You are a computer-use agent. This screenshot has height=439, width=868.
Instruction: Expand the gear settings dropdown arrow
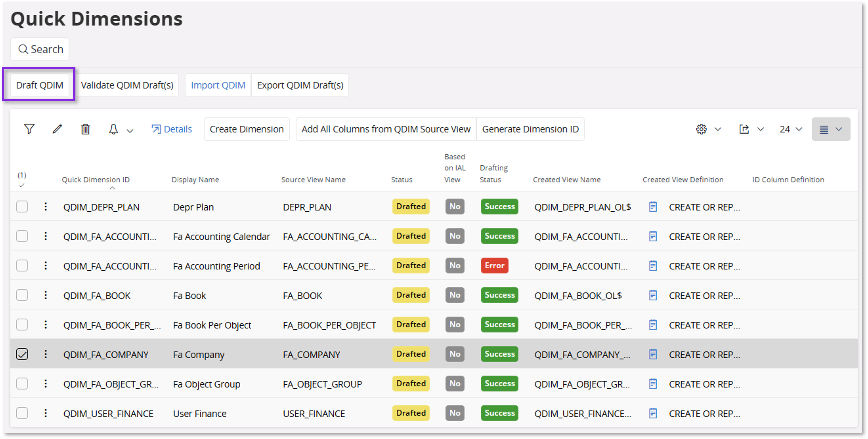point(718,129)
